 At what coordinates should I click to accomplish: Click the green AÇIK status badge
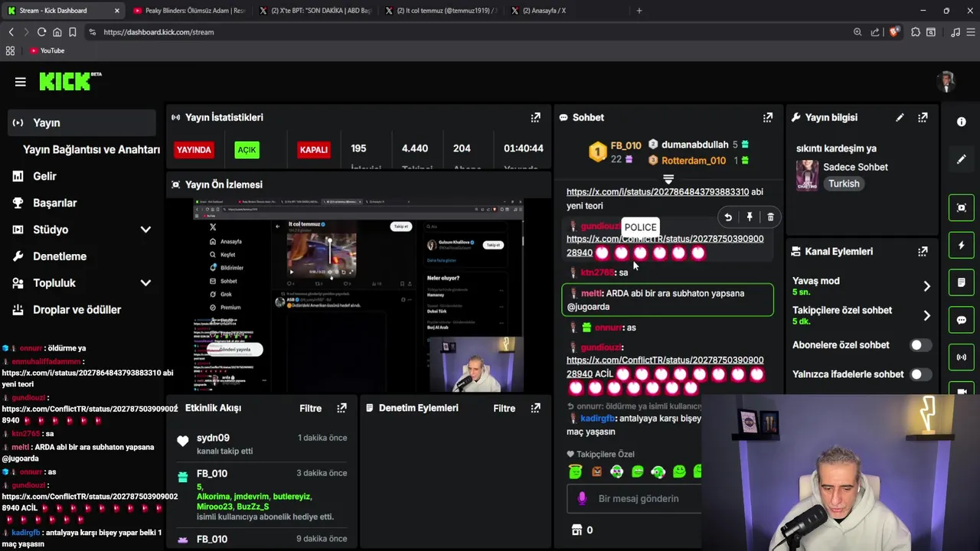[247, 150]
